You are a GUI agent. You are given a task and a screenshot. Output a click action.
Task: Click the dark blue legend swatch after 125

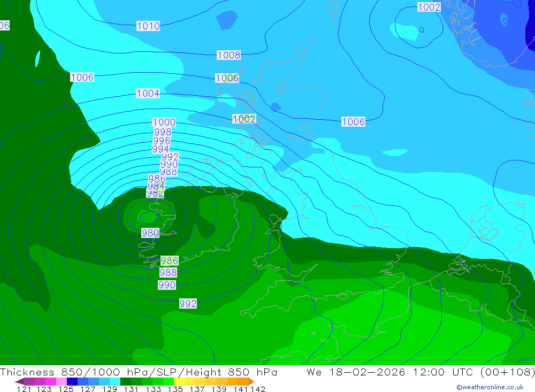pos(72,381)
